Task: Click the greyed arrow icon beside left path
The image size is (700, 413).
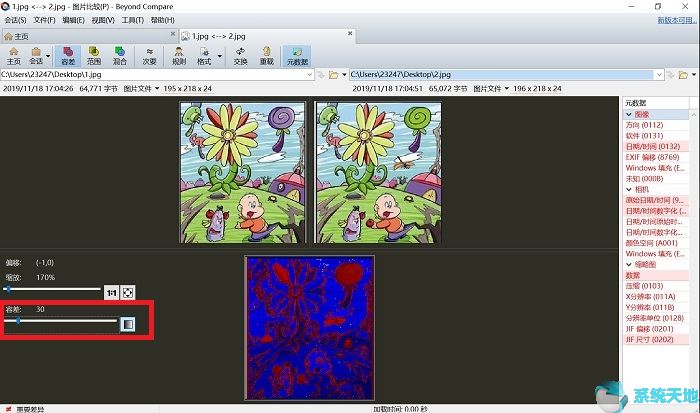Action: 321,75
